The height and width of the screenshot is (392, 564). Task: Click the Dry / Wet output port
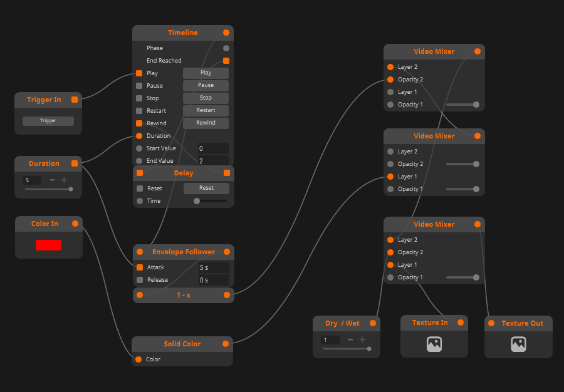[x=373, y=323]
